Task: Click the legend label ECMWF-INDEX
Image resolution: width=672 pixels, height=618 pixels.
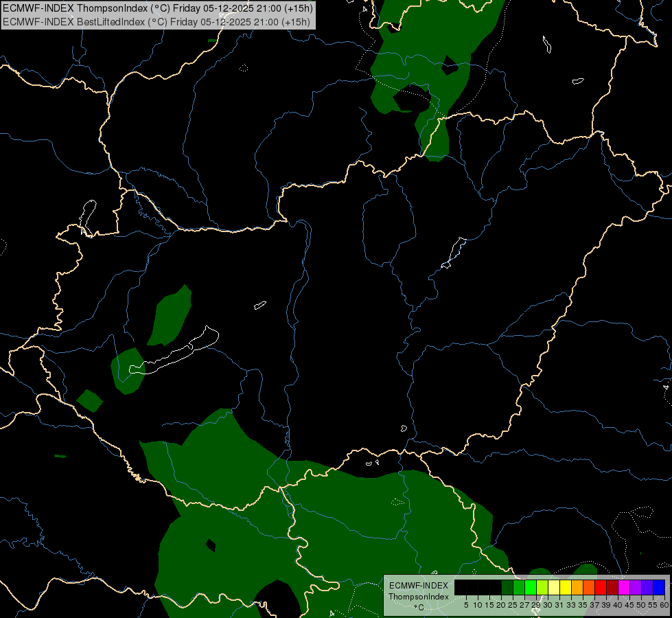Action: pyautogui.click(x=419, y=586)
